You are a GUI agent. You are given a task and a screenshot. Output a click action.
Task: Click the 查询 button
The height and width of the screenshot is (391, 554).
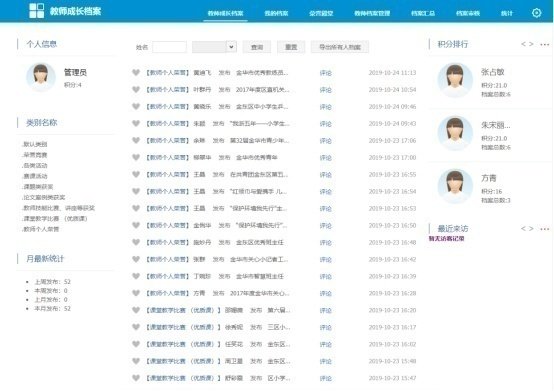tap(257, 47)
